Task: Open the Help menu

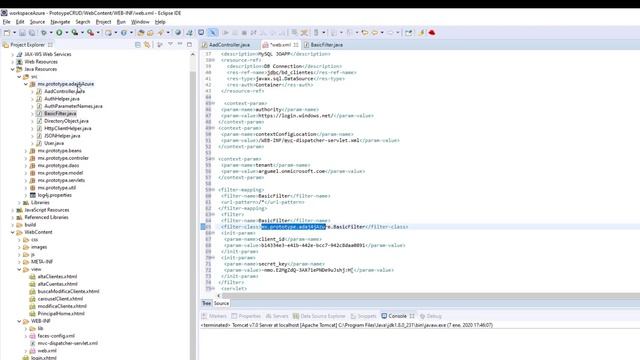Action: (x=160, y=22)
